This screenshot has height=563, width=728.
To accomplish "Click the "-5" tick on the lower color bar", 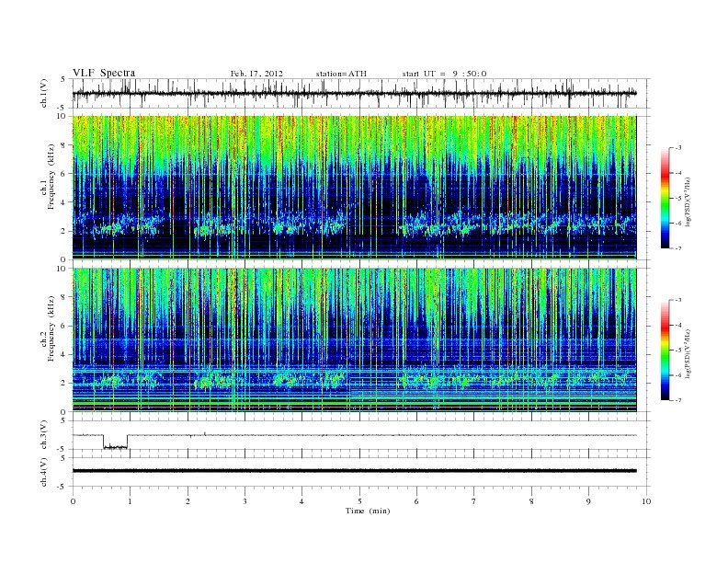I will click(677, 350).
